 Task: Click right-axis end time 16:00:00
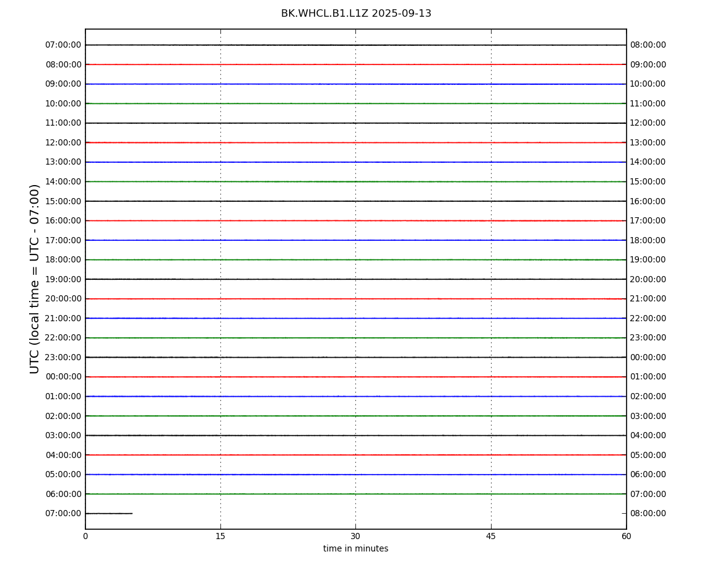tap(648, 201)
